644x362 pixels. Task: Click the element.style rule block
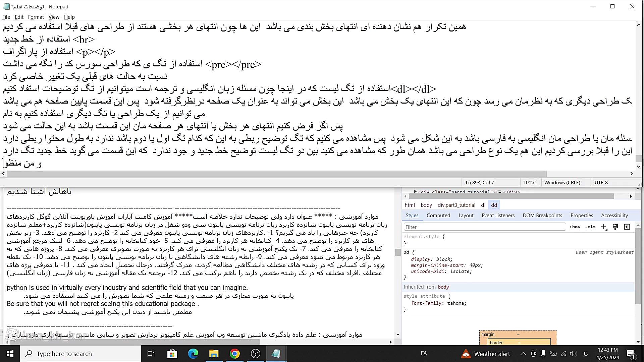519,240
